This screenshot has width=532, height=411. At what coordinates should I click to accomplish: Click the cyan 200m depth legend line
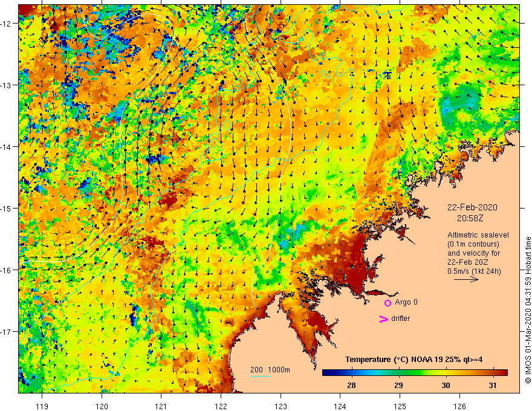click(x=260, y=376)
